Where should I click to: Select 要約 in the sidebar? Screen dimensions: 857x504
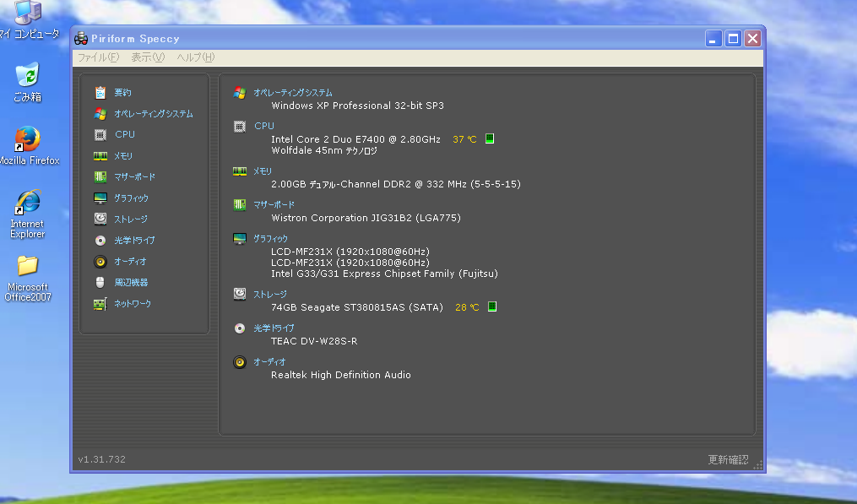[x=122, y=92]
